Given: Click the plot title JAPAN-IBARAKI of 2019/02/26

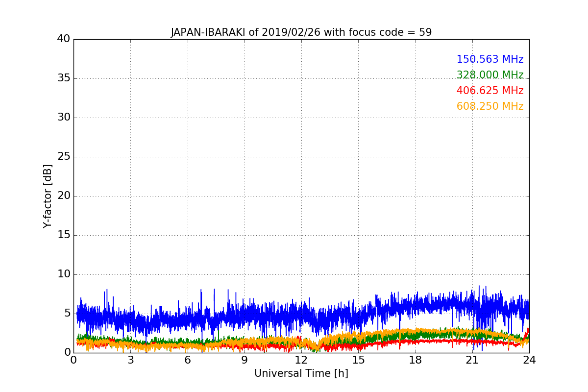Looking at the screenshot, I should (301, 32).
